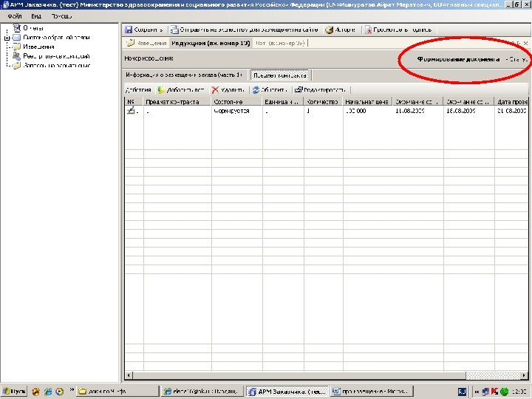This screenshot has width=532, height=399.
Task: Show more quick launch items chevron
Action: pos(72,389)
